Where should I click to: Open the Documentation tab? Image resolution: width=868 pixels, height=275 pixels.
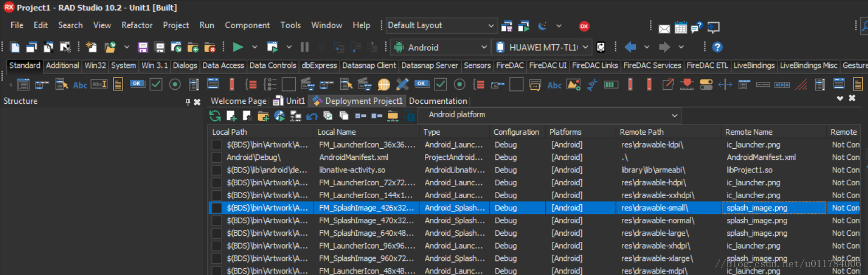438,101
